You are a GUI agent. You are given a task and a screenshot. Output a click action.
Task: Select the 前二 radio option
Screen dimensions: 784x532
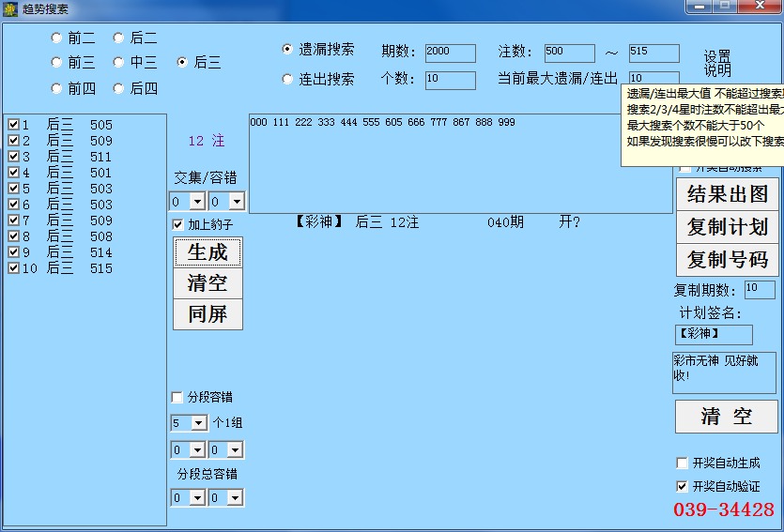(x=56, y=38)
